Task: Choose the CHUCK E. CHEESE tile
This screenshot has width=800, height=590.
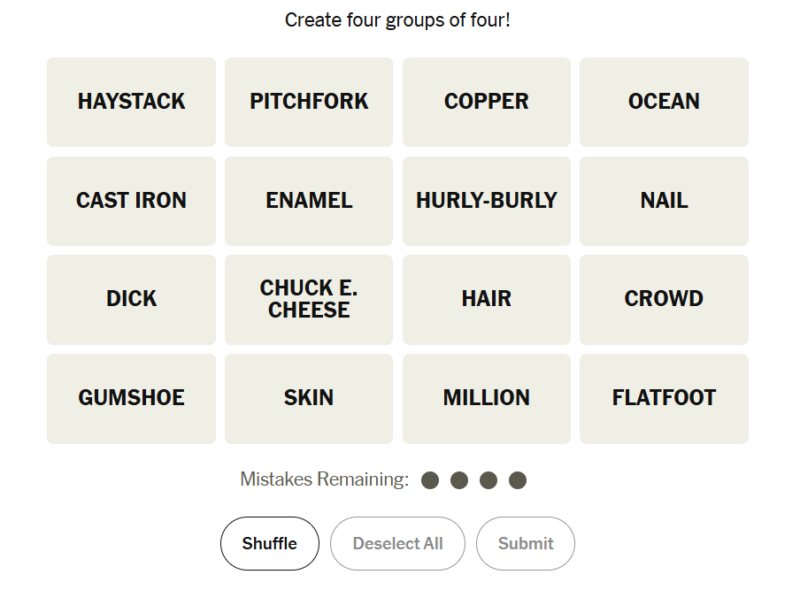Action: point(309,299)
